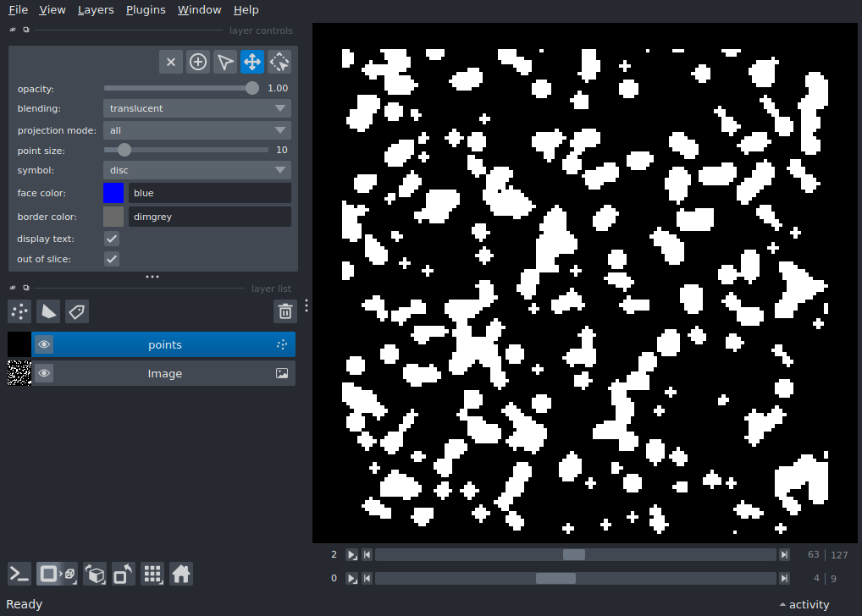Click the blue face color swatch
The width and height of the screenshot is (862, 616).
[x=113, y=193]
